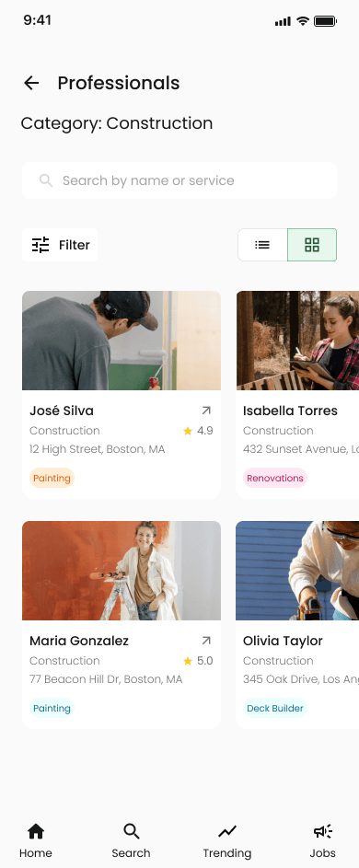This screenshot has width=359, height=868.
Task: Click the name Isabella Torres
Action: 290,411
